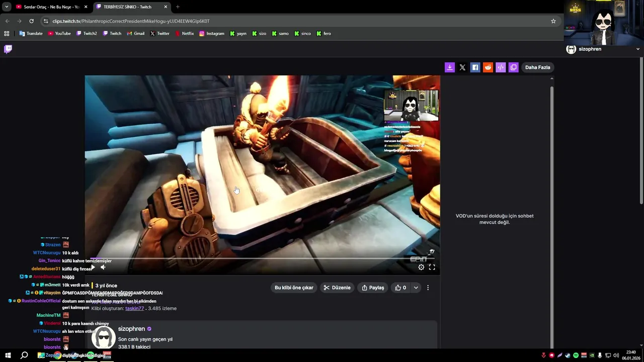This screenshot has height=362, width=644.
Task: Open the sizo bookmark
Action: coord(259,34)
